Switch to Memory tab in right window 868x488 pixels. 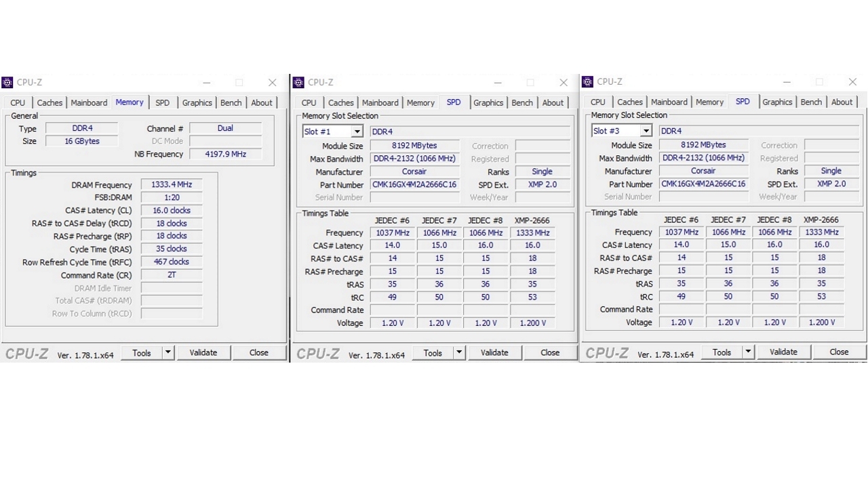coord(709,102)
